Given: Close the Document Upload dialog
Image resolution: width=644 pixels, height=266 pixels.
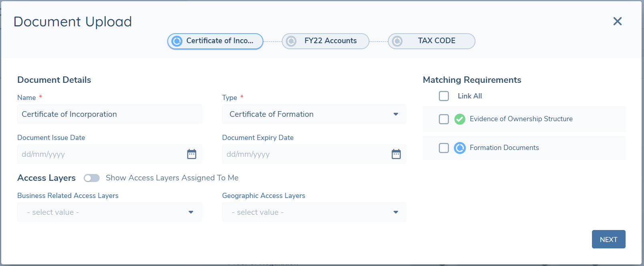Looking at the screenshot, I should point(618,21).
